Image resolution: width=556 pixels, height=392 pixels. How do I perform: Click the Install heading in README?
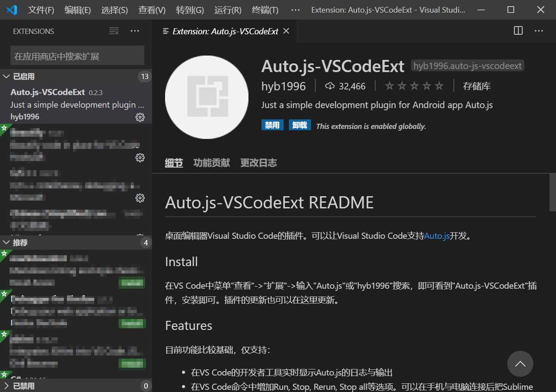(182, 262)
